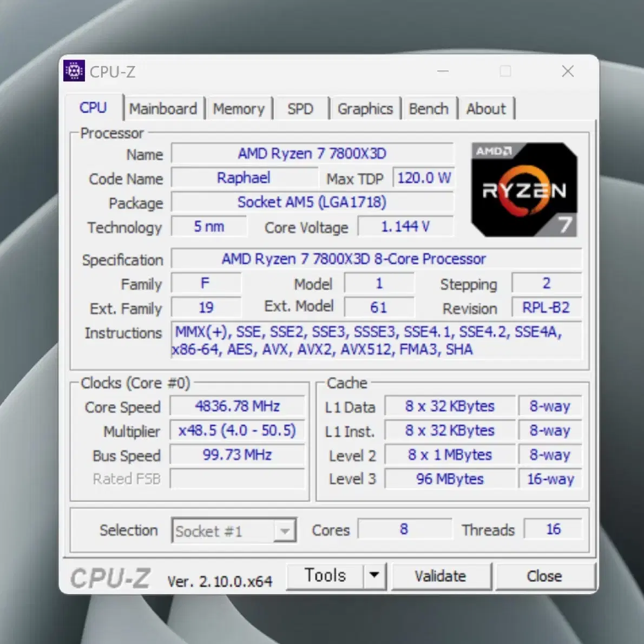644x644 pixels.
Task: Click the Ext. Model value 61
Action: pyautogui.click(x=379, y=307)
